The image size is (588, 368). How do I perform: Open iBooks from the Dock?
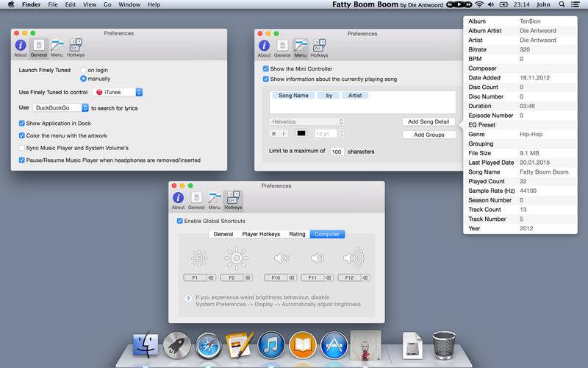tap(303, 345)
